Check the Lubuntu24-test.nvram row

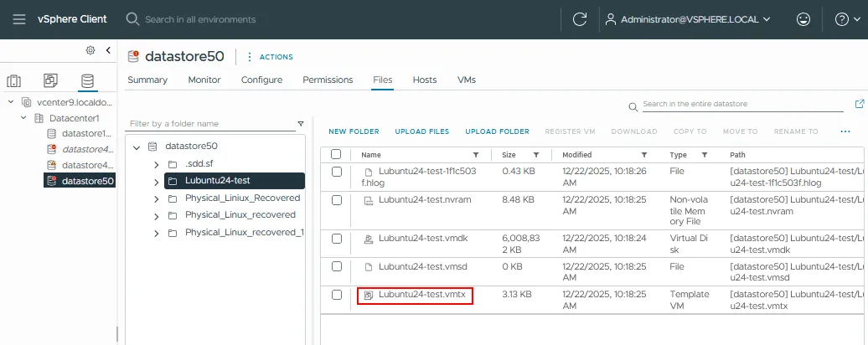tap(337, 200)
